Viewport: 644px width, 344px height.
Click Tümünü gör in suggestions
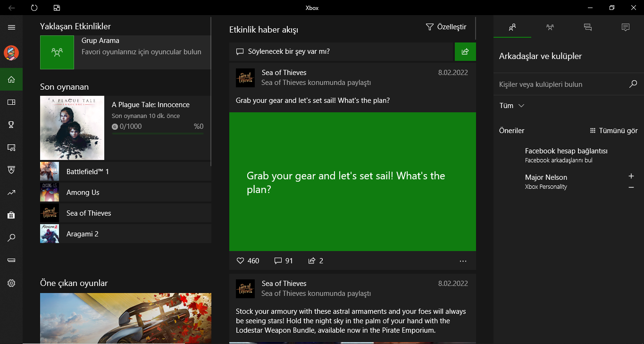[614, 131]
